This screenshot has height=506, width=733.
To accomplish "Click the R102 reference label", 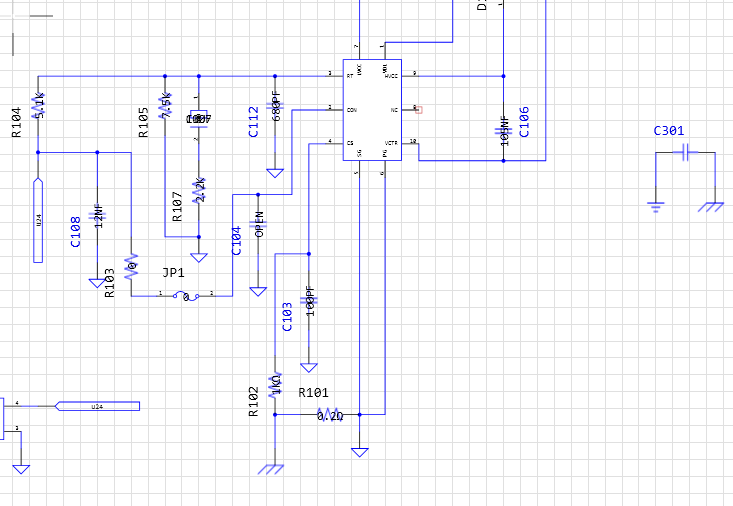I will pyautogui.click(x=253, y=402).
